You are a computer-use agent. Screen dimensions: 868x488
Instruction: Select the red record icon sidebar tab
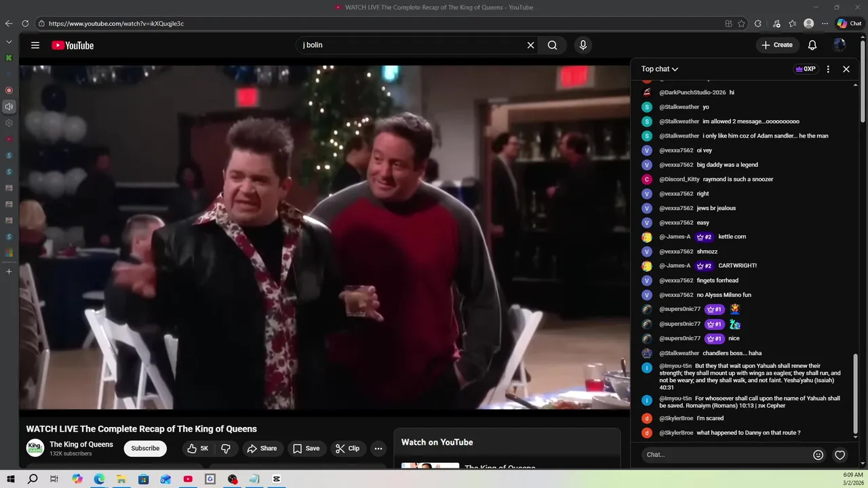click(x=9, y=90)
